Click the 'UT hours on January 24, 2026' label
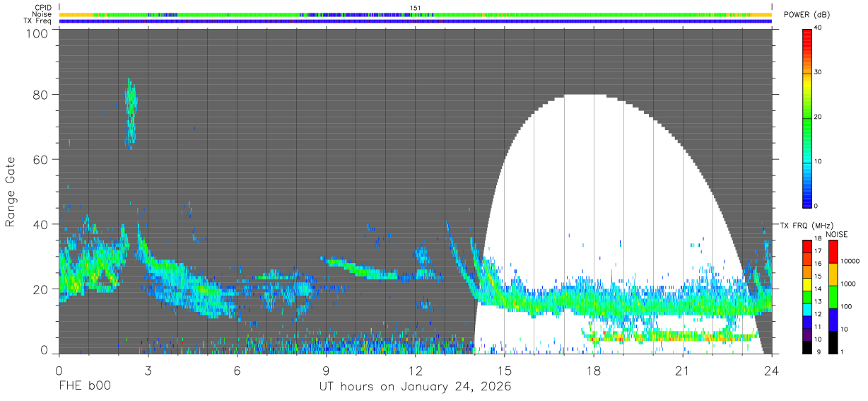The width and height of the screenshot is (868, 401). (x=414, y=387)
